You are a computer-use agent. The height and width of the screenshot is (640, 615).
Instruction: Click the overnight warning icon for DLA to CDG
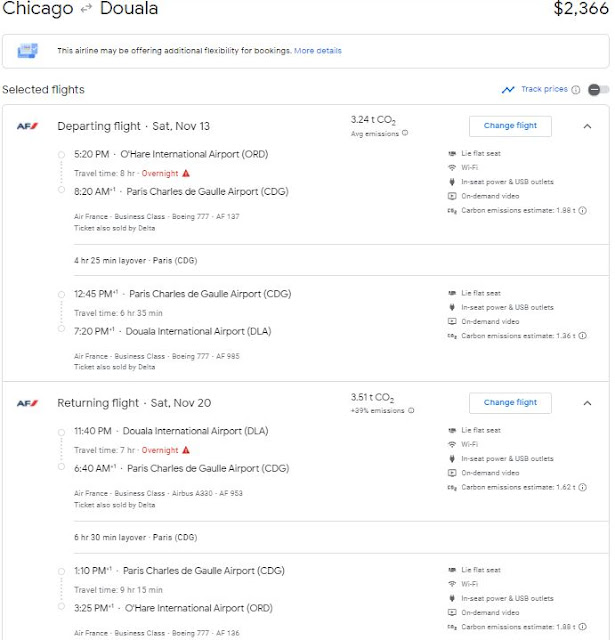186,450
